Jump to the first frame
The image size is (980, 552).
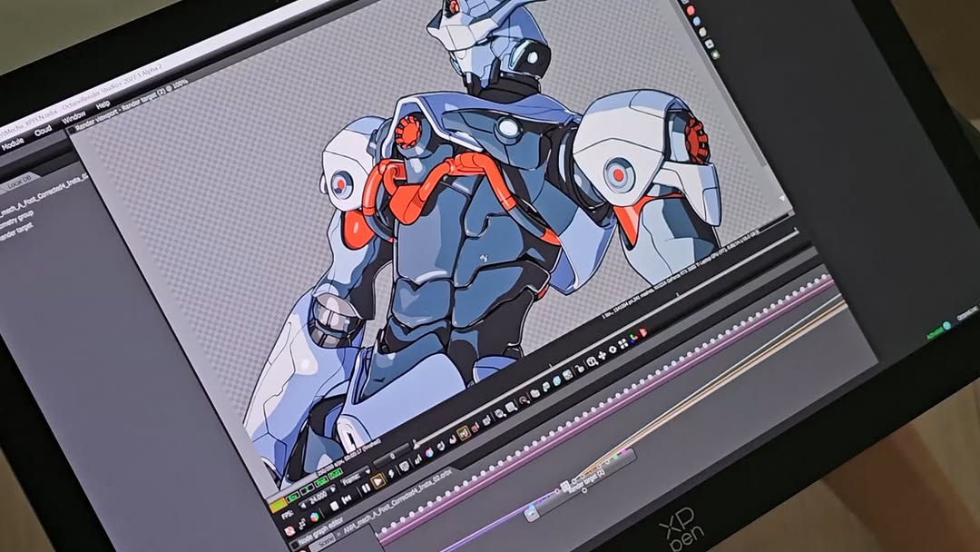click(x=347, y=498)
